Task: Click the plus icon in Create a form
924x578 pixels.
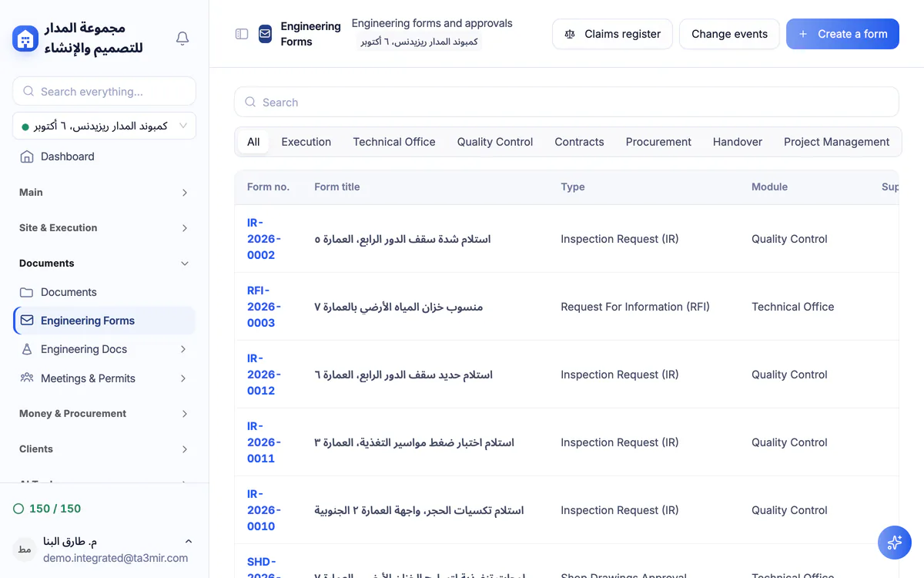Action: (803, 34)
